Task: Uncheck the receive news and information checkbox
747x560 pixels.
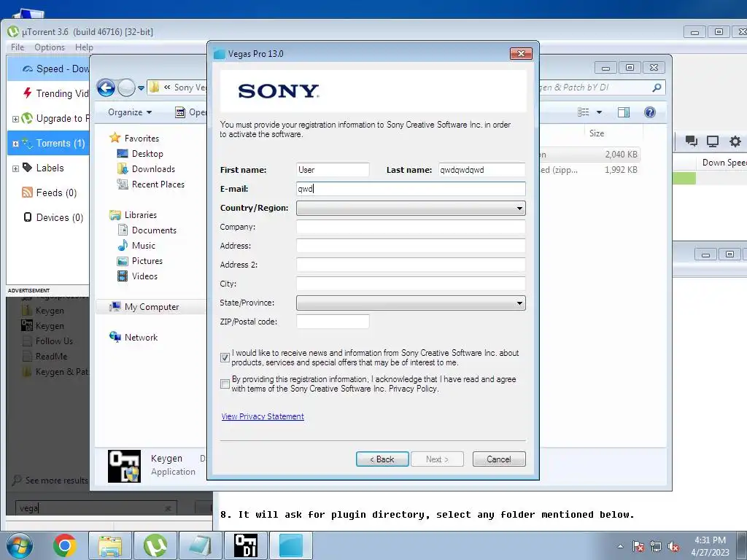Action: 225,357
